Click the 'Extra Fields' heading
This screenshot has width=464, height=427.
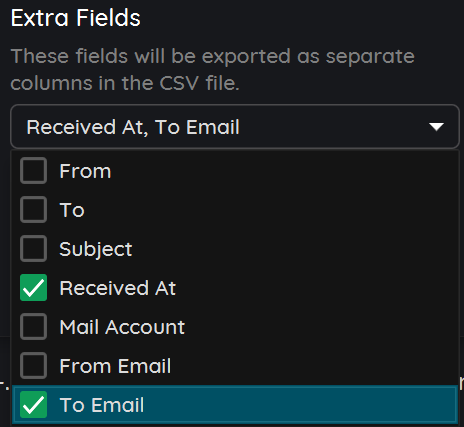pyautogui.click(x=76, y=18)
